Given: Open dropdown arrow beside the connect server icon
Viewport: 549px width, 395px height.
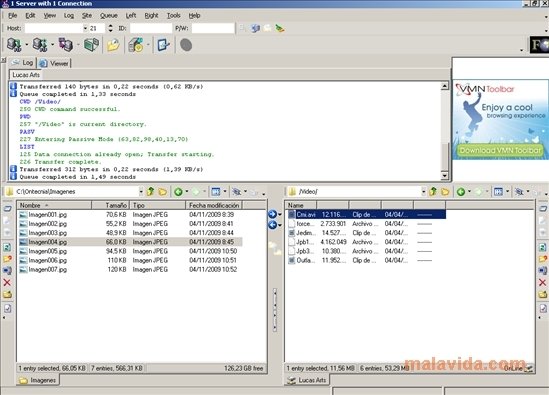Looking at the screenshot, I should pos(27,45).
